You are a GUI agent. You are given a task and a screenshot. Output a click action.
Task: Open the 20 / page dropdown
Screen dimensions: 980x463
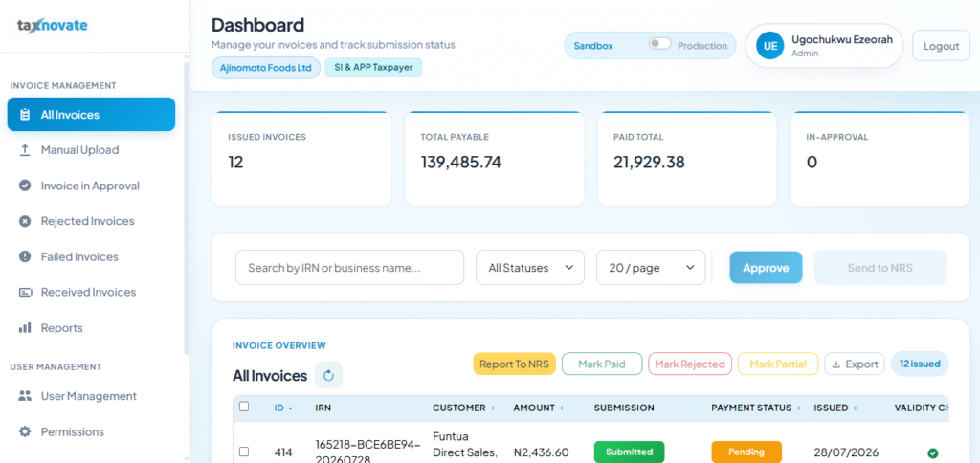click(x=651, y=268)
